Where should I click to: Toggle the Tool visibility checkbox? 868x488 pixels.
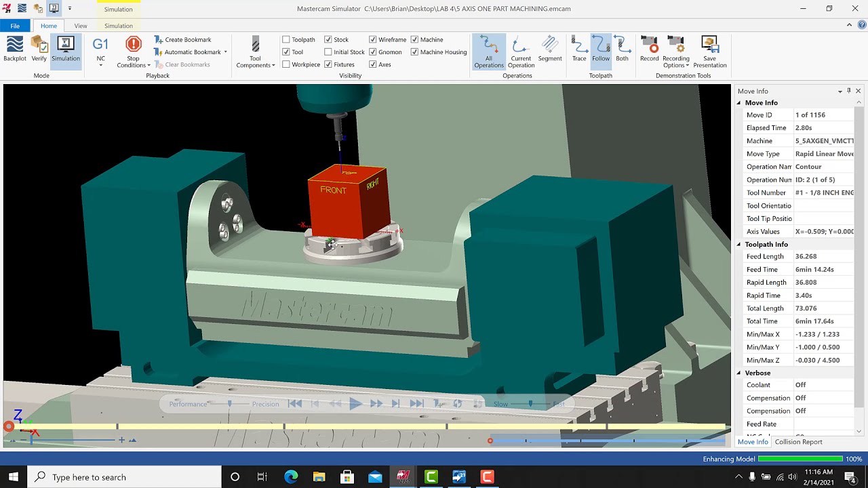286,52
